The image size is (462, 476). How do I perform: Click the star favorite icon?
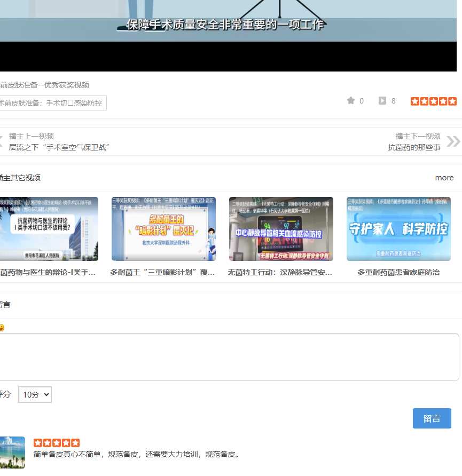[351, 101]
